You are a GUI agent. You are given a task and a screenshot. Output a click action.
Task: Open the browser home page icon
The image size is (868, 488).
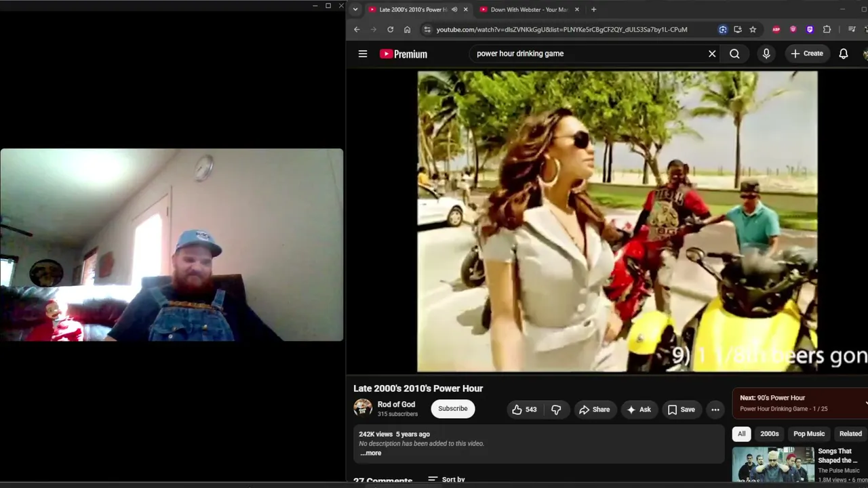[x=407, y=29]
